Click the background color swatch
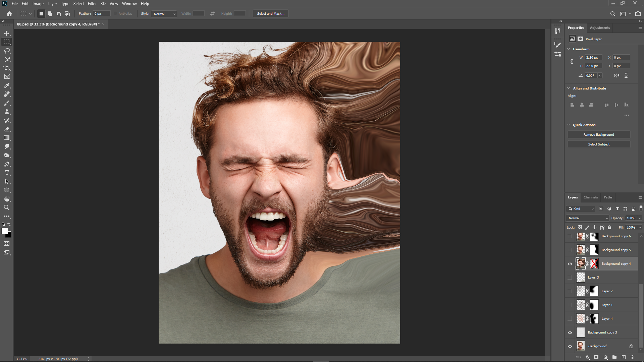This screenshot has height=362, width=644. point(9,235)
